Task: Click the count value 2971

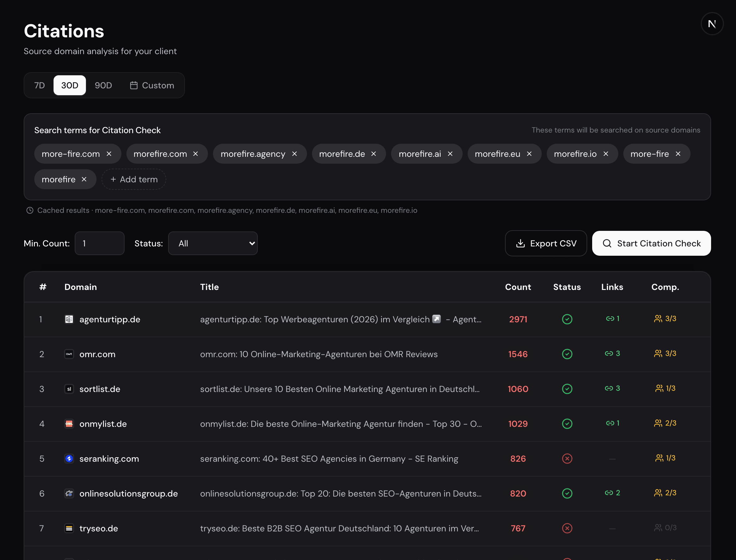Action: [518, 319]
